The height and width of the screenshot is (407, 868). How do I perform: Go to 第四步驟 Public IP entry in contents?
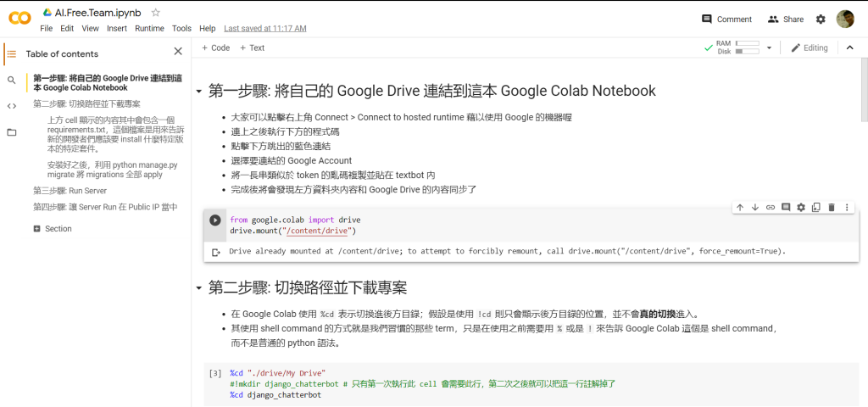(105, 207)
